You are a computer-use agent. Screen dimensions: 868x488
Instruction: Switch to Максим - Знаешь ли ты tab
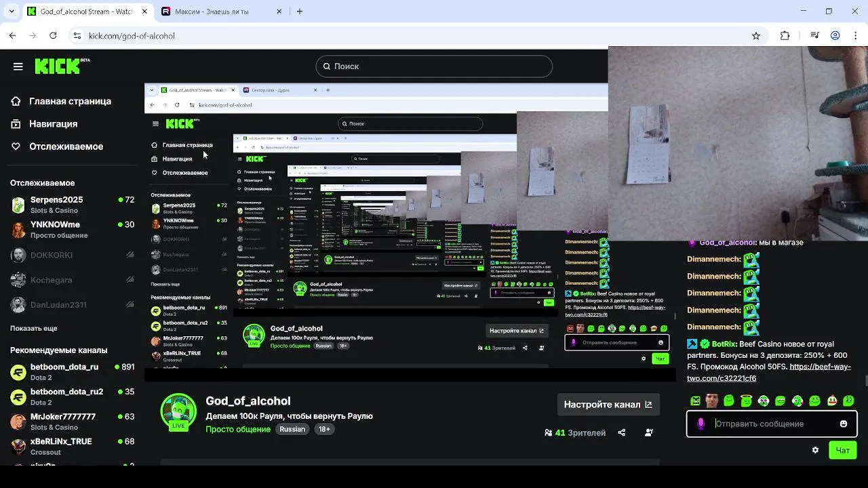(x=221, y=12)
